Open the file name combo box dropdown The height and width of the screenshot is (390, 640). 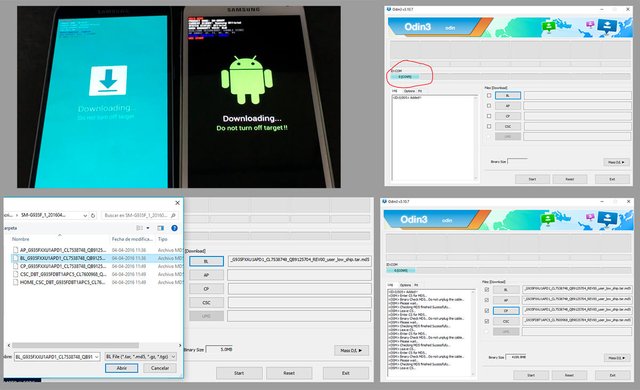click(96, 357)
